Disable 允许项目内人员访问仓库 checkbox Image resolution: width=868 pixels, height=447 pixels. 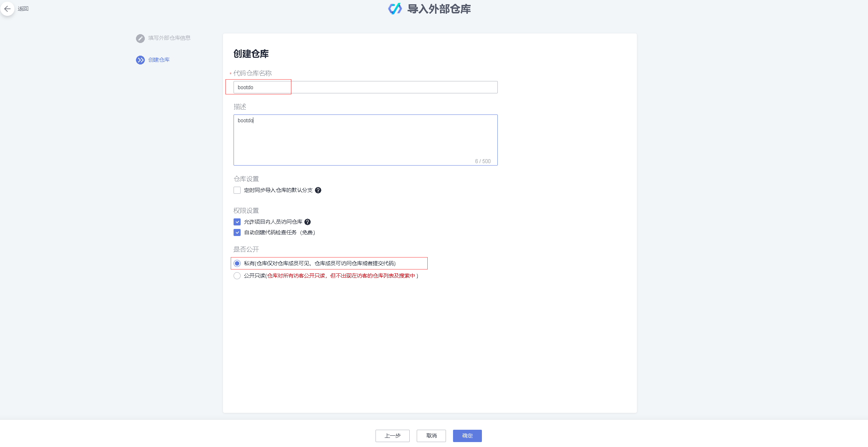237,222
